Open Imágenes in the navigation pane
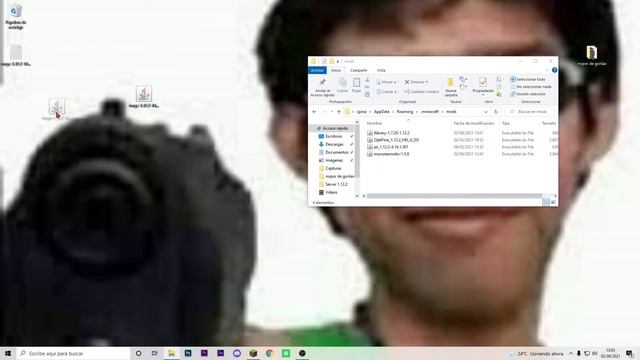The image size is (640, 360). 333,160
